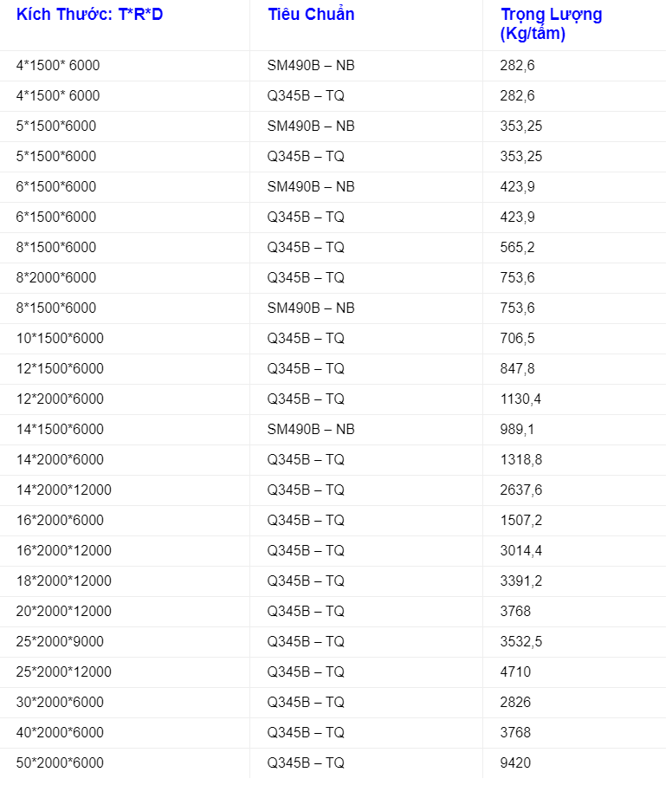Select the 50*2000*6000 size cell
The image size is (672, 798).
pyautogui.click(x=60, y=763)
